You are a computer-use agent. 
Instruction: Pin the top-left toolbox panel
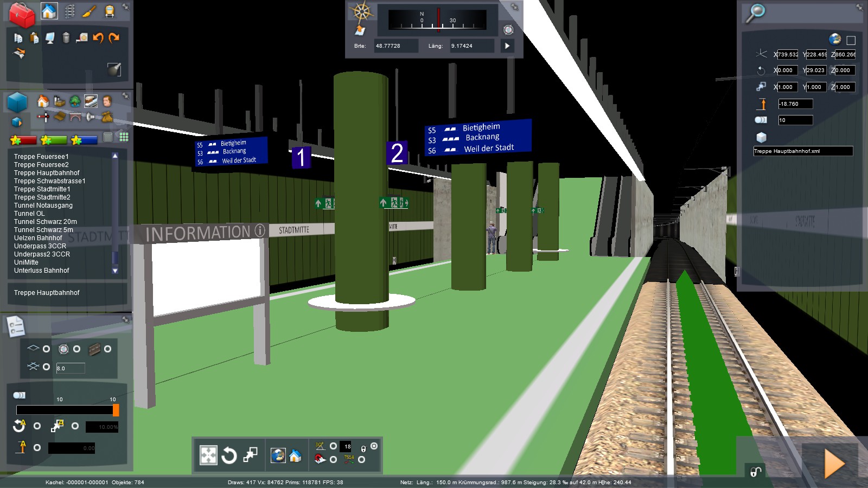125,7
